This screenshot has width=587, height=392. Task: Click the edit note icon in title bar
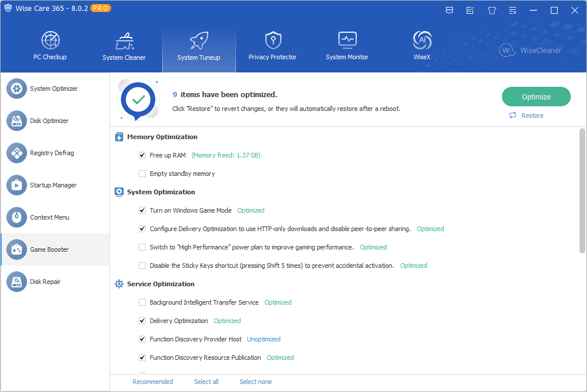tap(470, 10)
